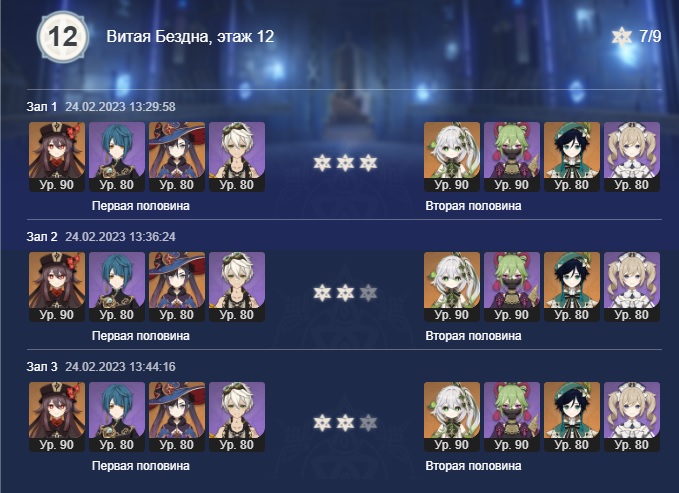The width and height of the screenshot is (679, 493).
Task: Click the three-star rating for Зал 1
Action: (x=345, y=163)
